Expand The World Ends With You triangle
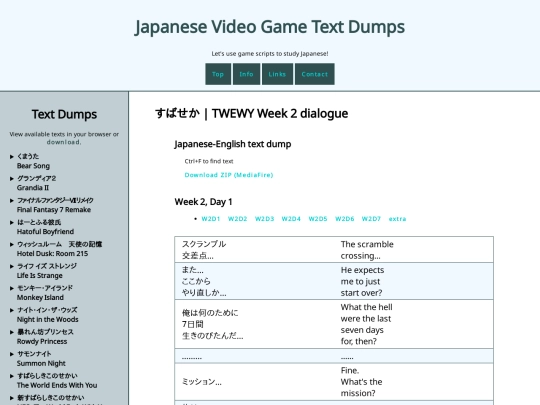 pos(12,376)
